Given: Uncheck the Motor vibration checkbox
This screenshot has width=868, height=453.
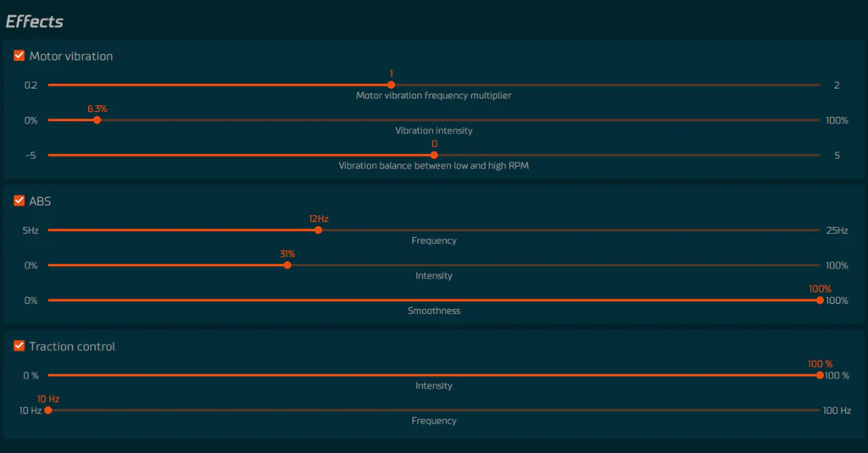Looking at the screenshot, I should (19, 56).
